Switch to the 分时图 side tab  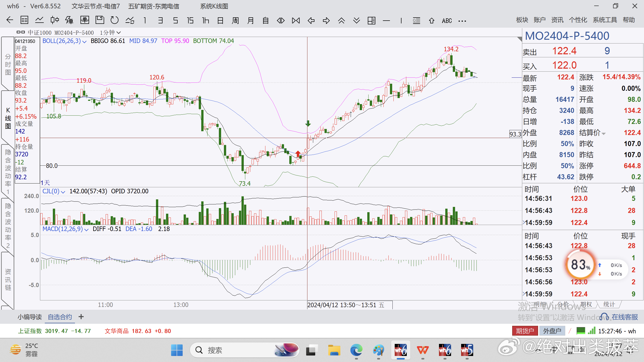pos(8,64)
